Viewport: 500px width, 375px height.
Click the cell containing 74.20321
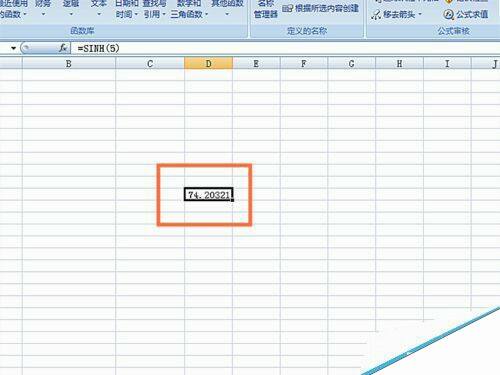[x=208, y=194]
